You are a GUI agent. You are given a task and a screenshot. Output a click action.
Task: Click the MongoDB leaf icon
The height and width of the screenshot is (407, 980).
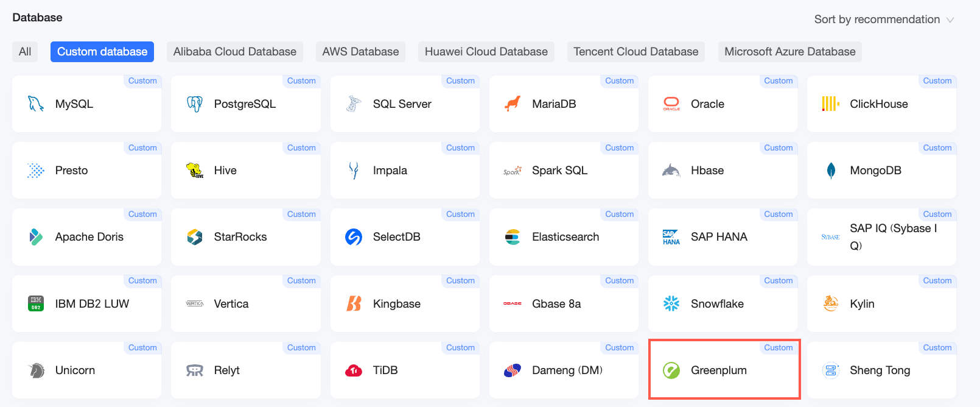(x=831, y=171)
